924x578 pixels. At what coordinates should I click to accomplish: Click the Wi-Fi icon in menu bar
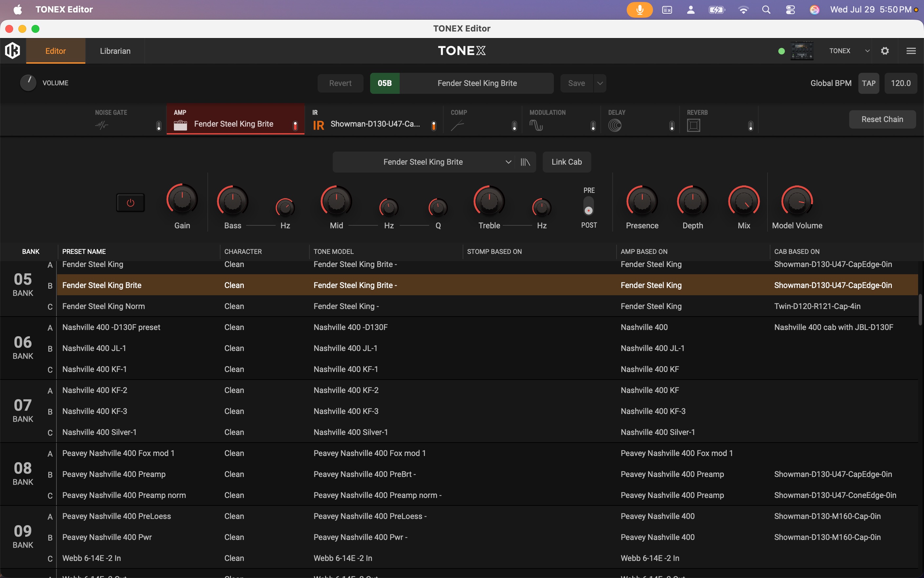pyautogui.click(x=743, y=10)
